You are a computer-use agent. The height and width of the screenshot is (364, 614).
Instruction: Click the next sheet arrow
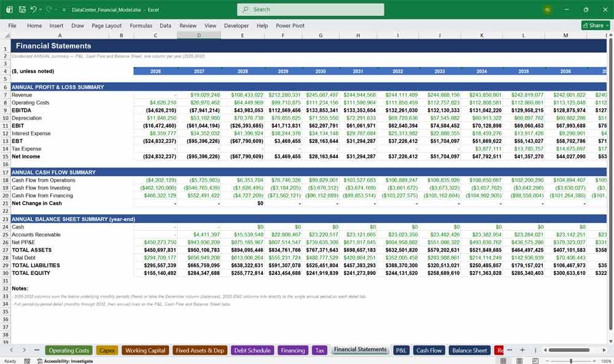[x=24, y=350]
